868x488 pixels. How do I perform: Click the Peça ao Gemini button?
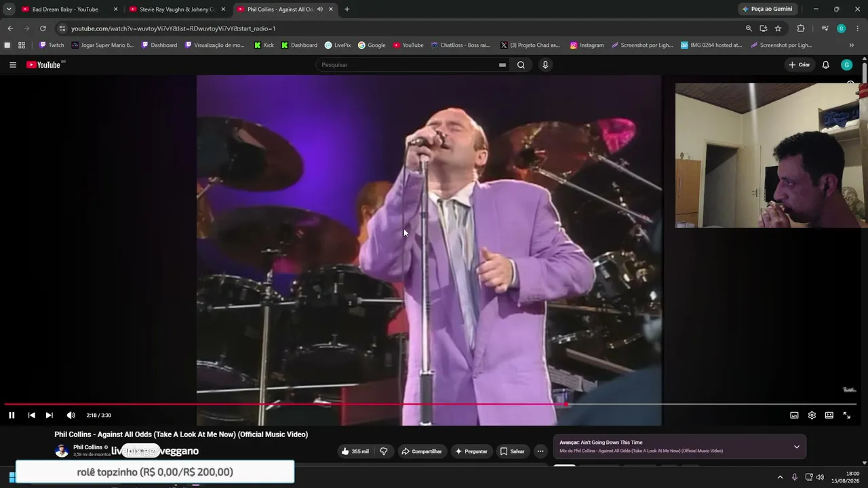(x=768, y=9)
